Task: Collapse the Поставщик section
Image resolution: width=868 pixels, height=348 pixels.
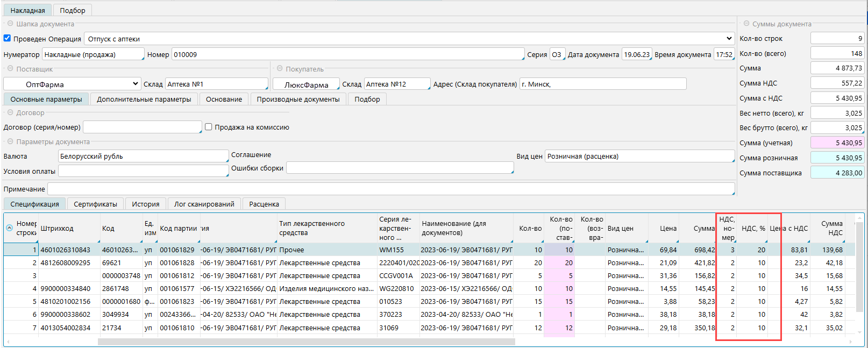Action: pos(10,69)
